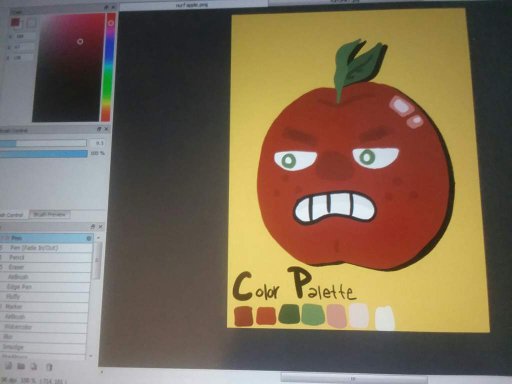Image resolution: width=512 pixels, height=384 pixels.
Task: Add a new brush via bottom icon
Action: 8,366
